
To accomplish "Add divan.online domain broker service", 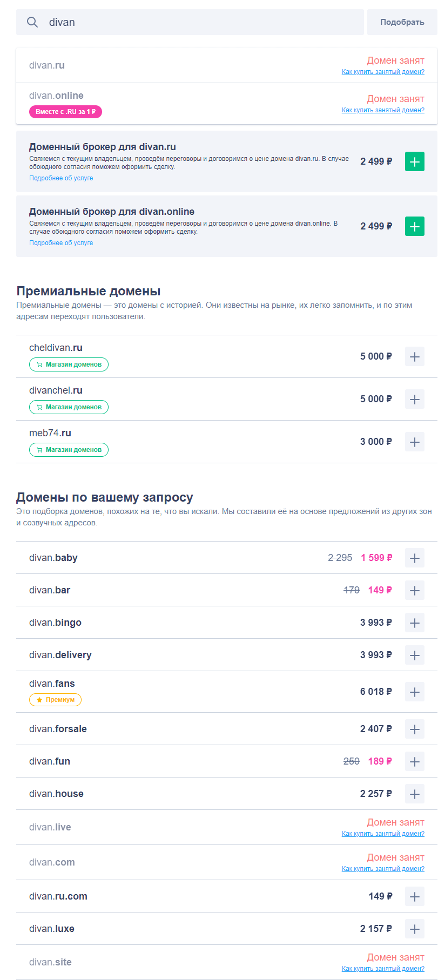I will [x=414, y=226].
